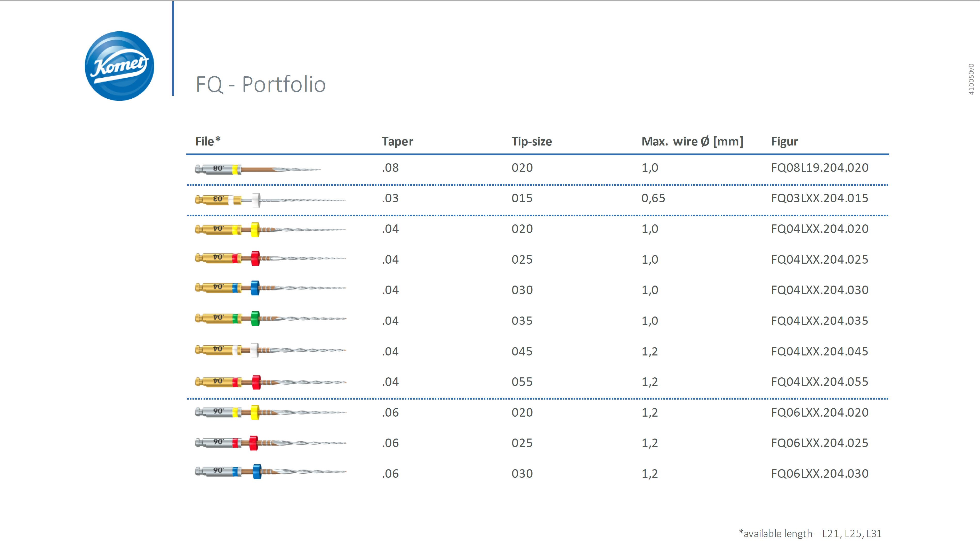The width and height of the screenshot is (980, 551).
Task: Click the 'Max. wire Ø [mm]' header
Action: tap(692, 141)
